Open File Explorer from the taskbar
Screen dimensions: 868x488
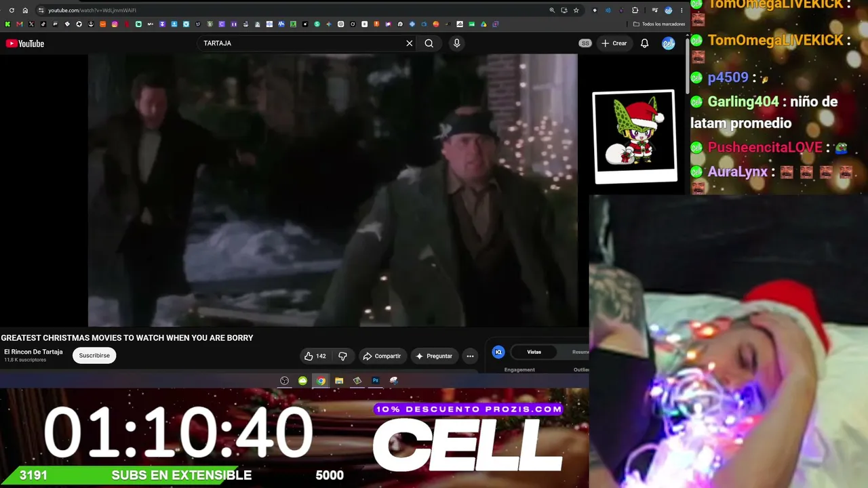(339, 381)
